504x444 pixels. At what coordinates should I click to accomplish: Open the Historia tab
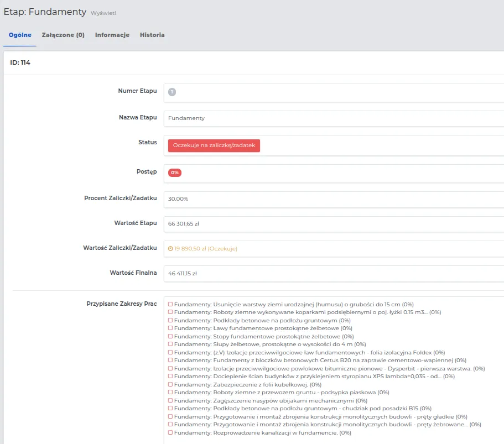[x=152, y=35]
